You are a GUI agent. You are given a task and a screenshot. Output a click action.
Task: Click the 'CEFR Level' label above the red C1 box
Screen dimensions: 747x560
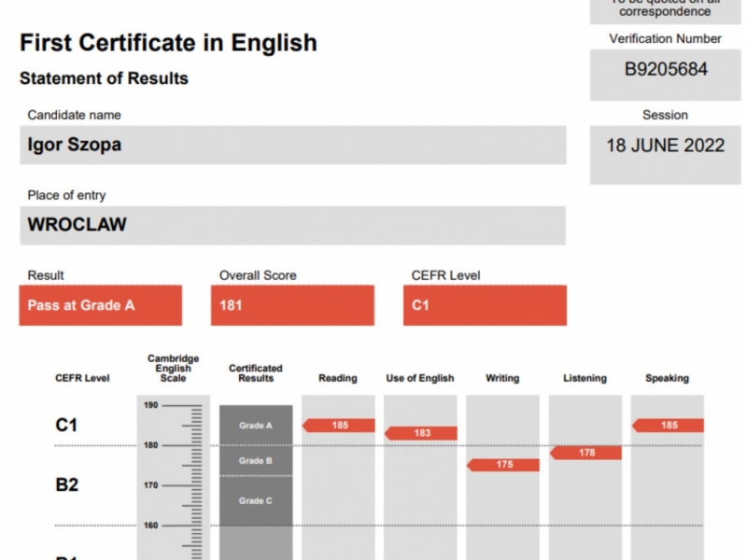point(445,275)
